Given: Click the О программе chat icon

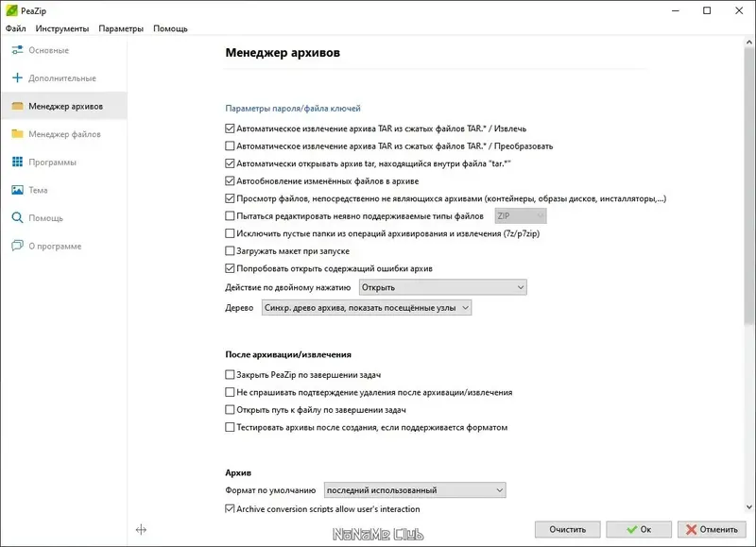Looking at the screenshot, I should [17, 247].
